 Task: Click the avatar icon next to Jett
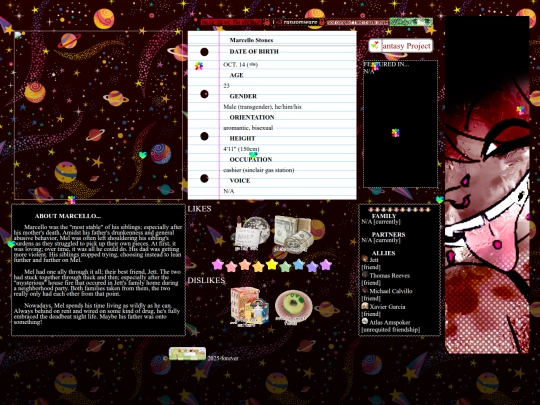(365, 259)
